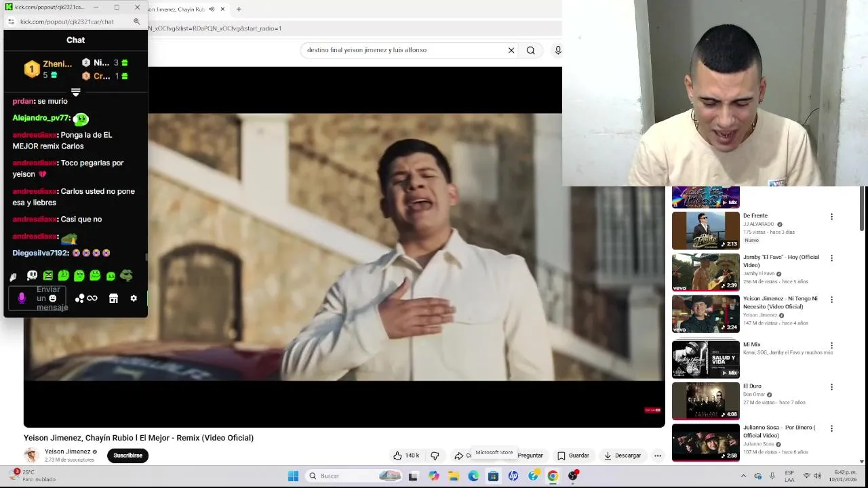Image resolution: width=868 pixels, height=488 pixels.
Task: Switch to Google Chrome taskbar icon
Action: click(x=553, y=476)
